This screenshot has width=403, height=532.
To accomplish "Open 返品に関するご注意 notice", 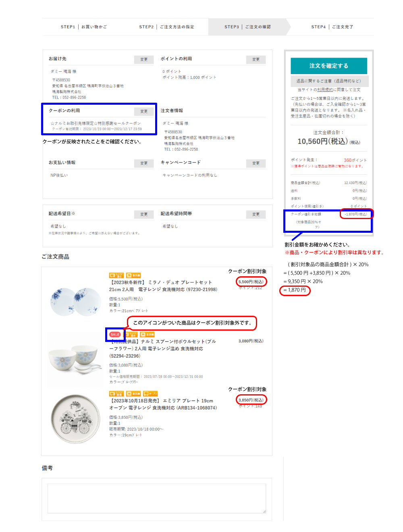I will coord(329,81).
